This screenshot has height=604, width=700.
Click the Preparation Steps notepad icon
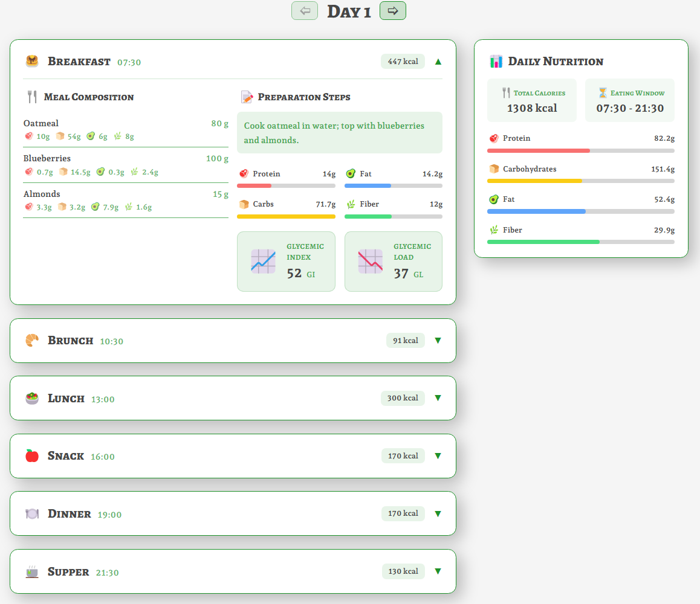click(247, 97)
